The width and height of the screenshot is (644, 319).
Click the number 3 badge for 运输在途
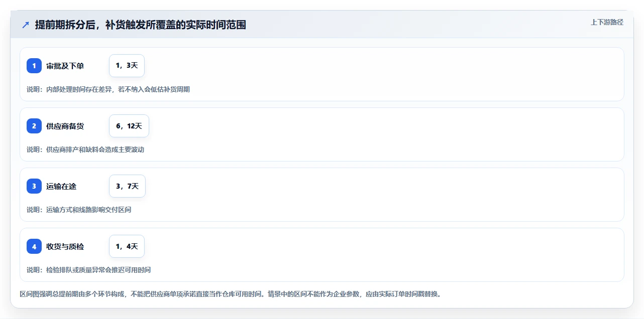(x=34, y=186)
